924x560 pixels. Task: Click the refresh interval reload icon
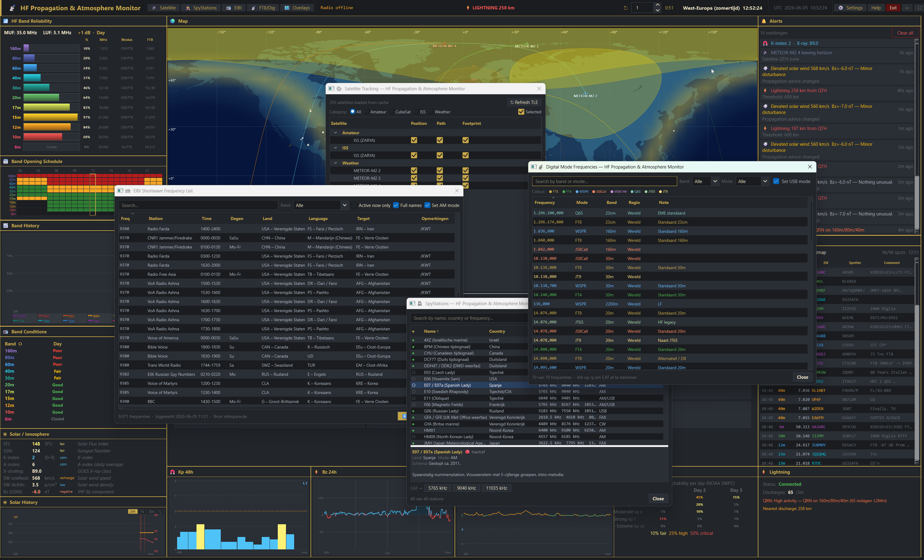[x=626, y=8]
